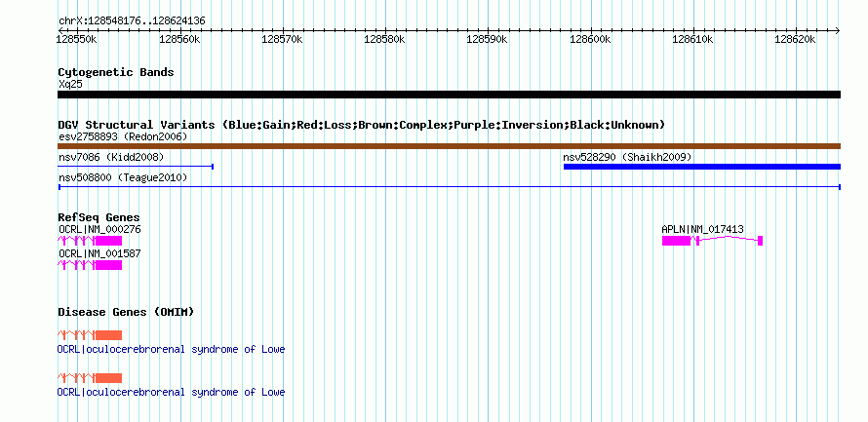This screenshot has height=422, width=868.
Task: Click the Xq25 band label
Action: pos(70,85)
